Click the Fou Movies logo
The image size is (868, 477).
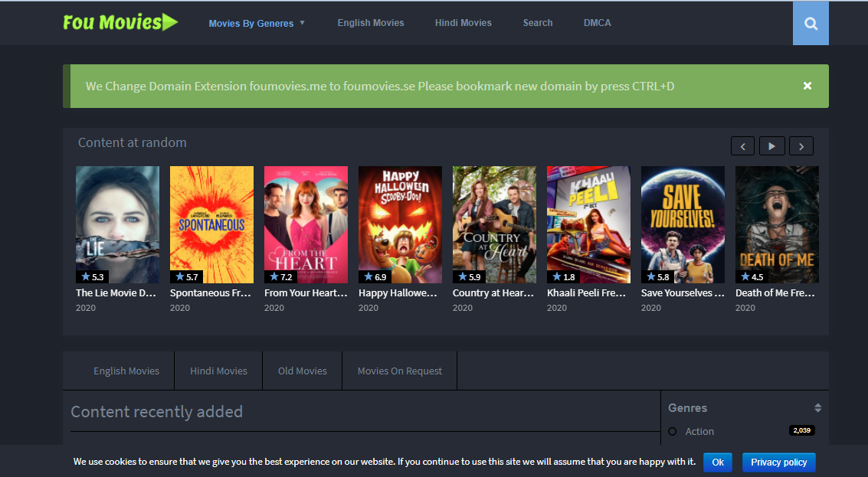pos(121,23)
